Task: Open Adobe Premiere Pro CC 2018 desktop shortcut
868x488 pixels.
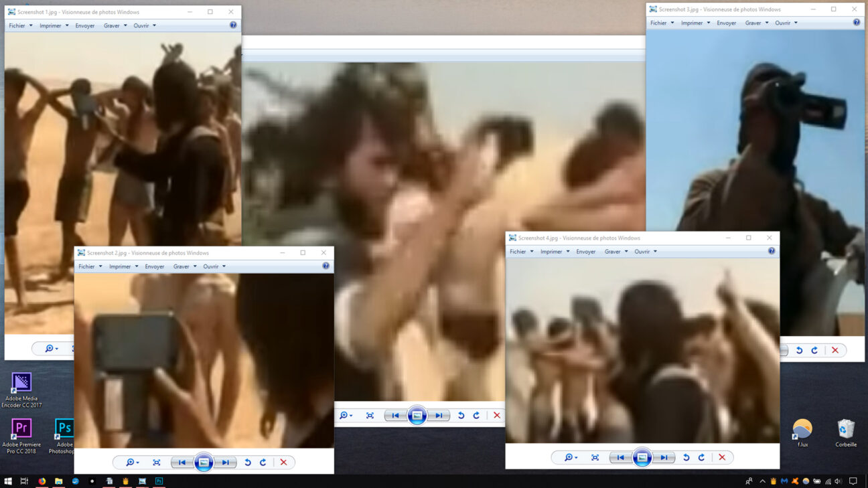Action: 21,436
